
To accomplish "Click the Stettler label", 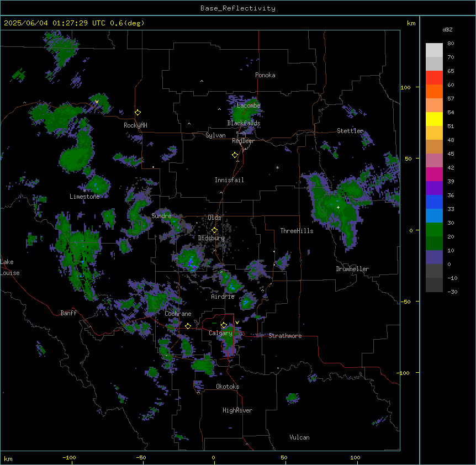I will coord(350,131).
